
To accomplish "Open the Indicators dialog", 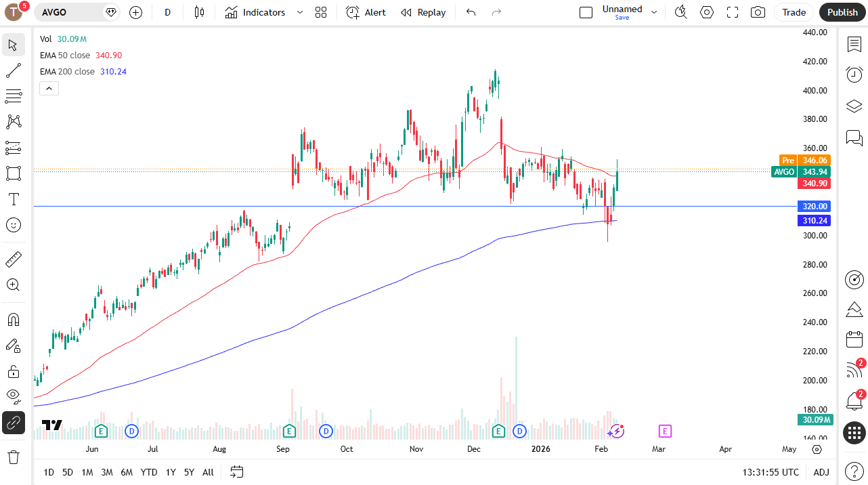I will (255, 12).
